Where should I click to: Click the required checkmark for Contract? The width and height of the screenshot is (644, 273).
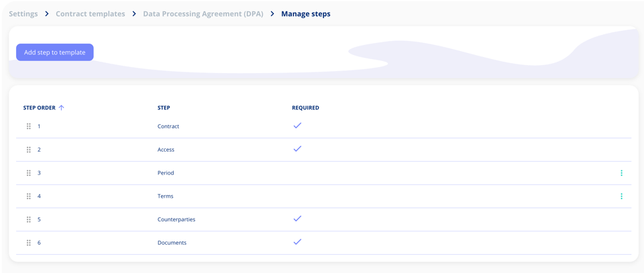pyautogui.click(x=297, y=125)
